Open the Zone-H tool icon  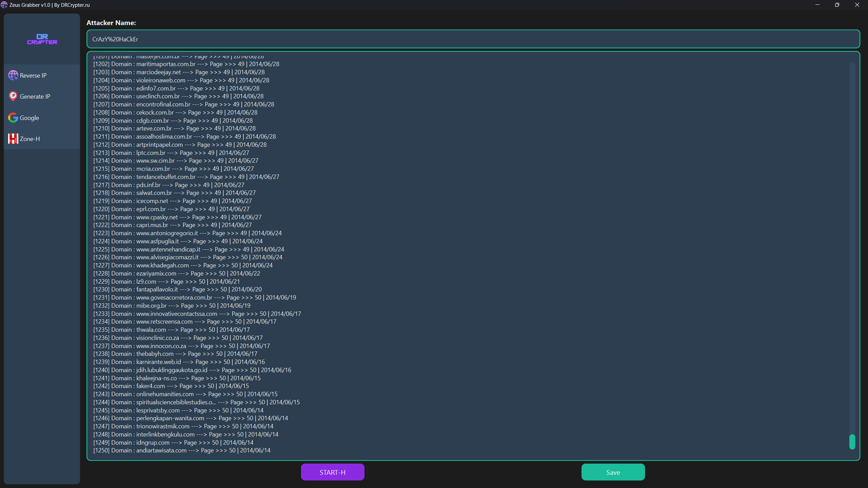click(x=13, y=139)
